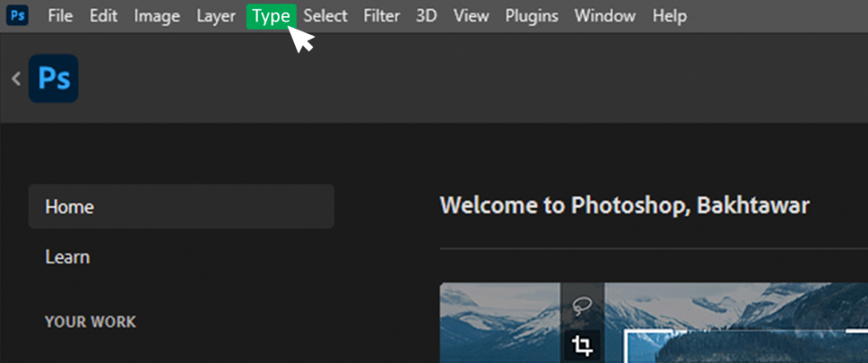Switch to the Learn section in sidebar
This screenshot has height=363, width=868.
[68, 256]
